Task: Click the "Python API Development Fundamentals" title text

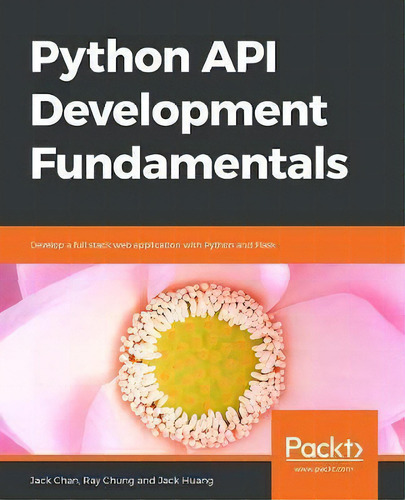Action: (190, 111)
